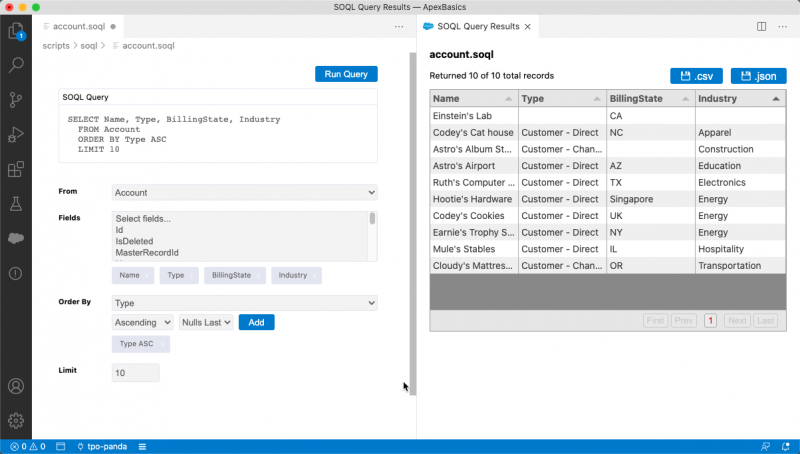The width and height of the screenshot is (800, 454).
Task: Click the First page button
Action: [x=655, y=321]
